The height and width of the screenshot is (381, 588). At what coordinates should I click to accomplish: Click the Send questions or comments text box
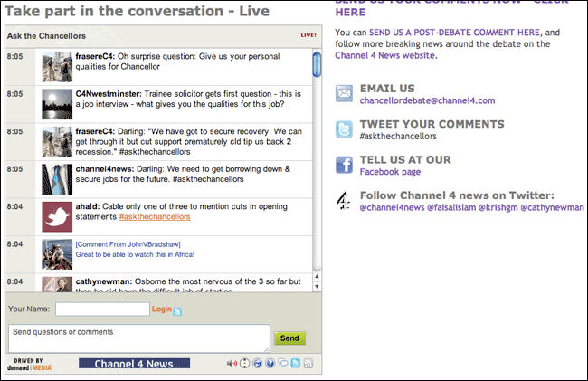(x=139, y=338)
